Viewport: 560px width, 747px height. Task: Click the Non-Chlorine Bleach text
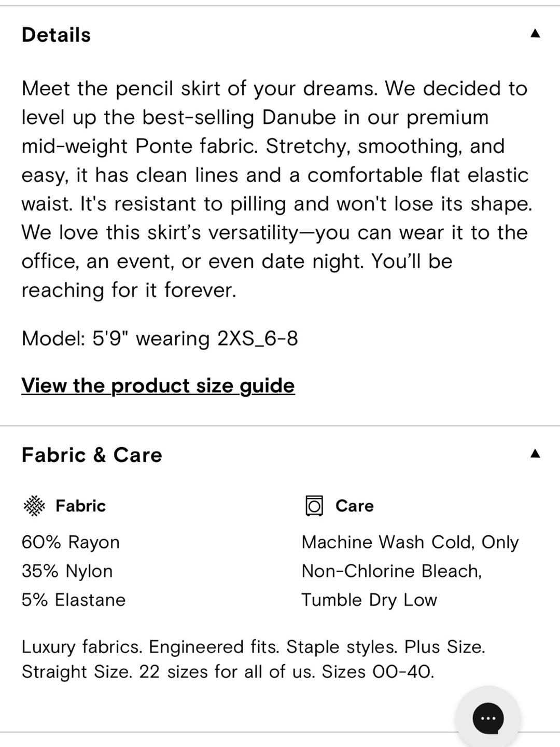click(x=392, y=571)
